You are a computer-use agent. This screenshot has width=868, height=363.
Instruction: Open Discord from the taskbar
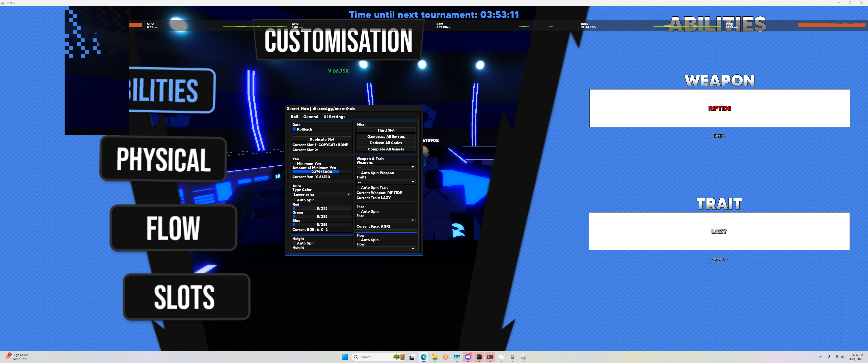tap(468, 357)
